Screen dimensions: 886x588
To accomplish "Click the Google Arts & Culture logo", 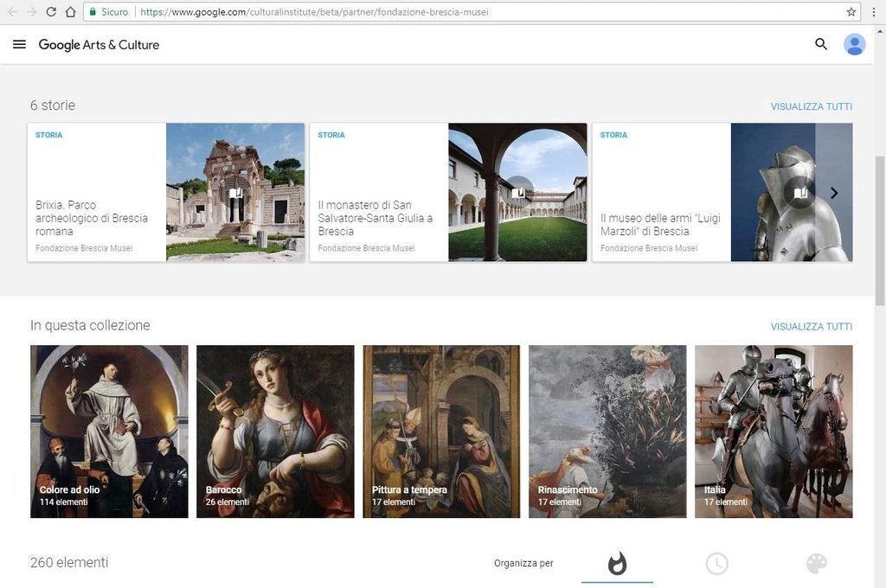I will (x=99, y=45).
